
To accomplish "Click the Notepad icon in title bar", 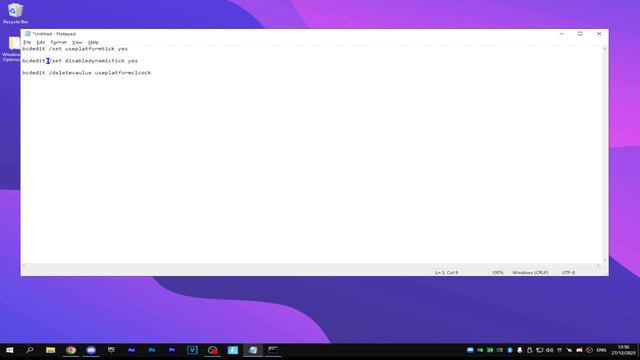I will [x=27, y=34].
